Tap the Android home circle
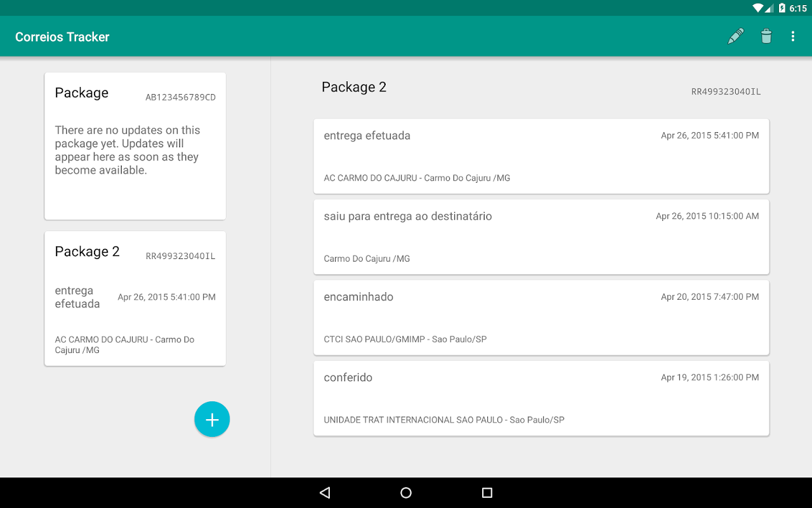The image size is (812, 508). 406,493
